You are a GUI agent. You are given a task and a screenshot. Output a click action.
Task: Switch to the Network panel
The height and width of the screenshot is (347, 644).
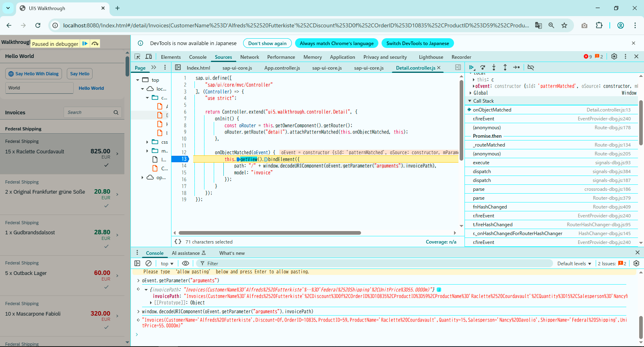250,57
